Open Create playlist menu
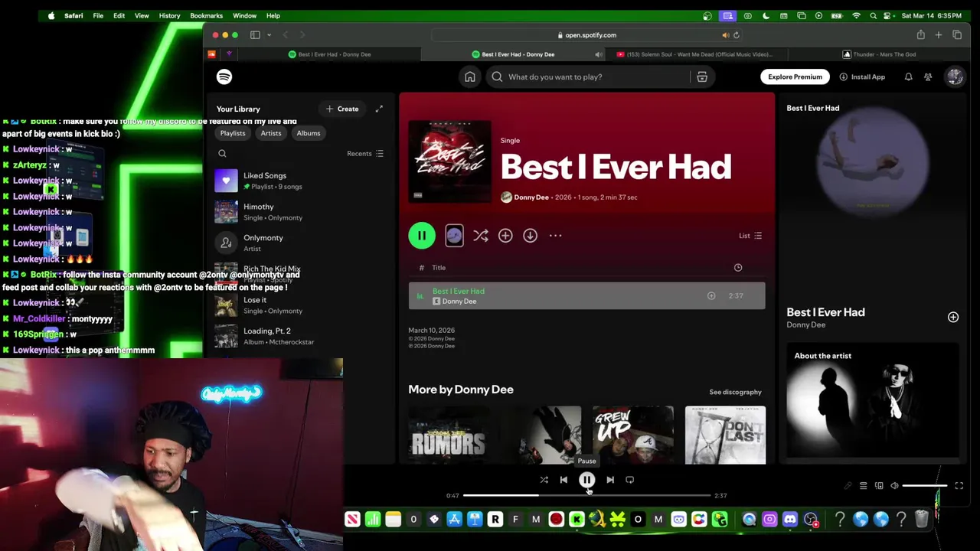This screenshot has height=551, width=980. point(342,109)
